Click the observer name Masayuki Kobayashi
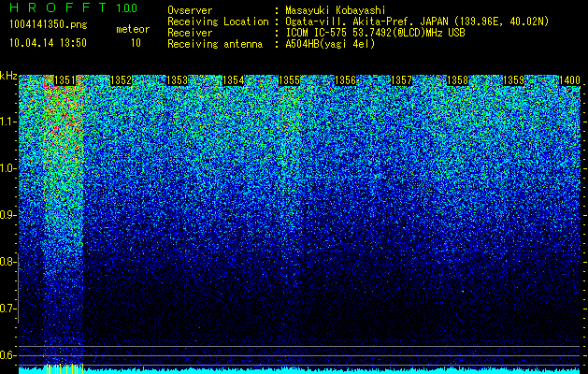588x374 pixels. pos(336,11)
